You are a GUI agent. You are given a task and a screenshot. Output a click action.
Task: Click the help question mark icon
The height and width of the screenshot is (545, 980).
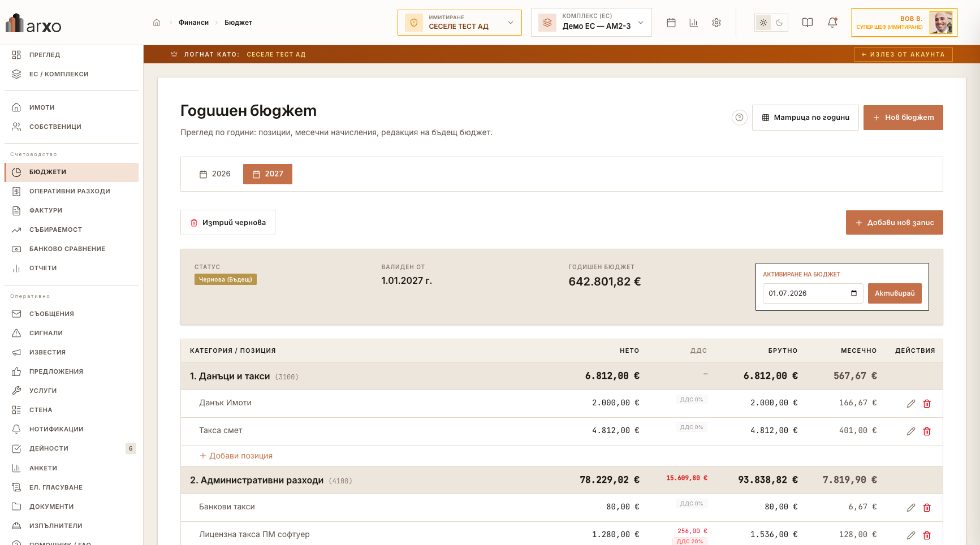[x=740, y=118]
